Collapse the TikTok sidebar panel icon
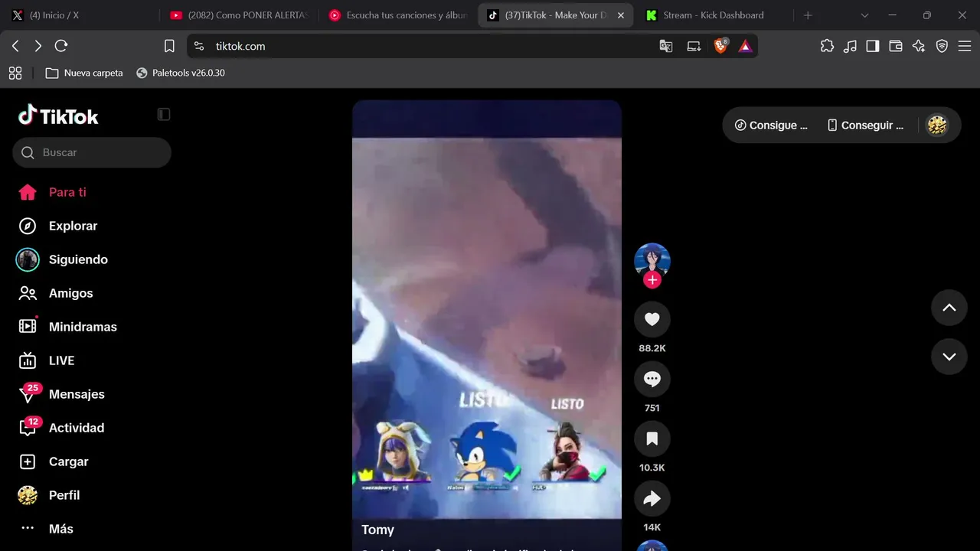Screen dimensions: 980x551 [x=164, y=114]
